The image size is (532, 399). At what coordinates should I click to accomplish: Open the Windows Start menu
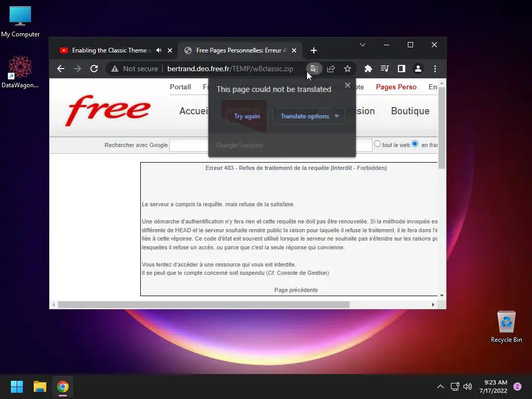point(17,387)
